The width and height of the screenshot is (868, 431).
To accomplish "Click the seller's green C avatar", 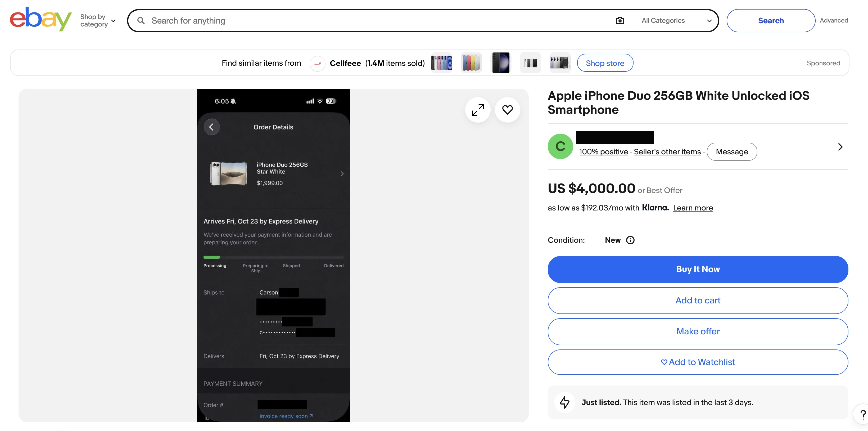I will (560, 147).
